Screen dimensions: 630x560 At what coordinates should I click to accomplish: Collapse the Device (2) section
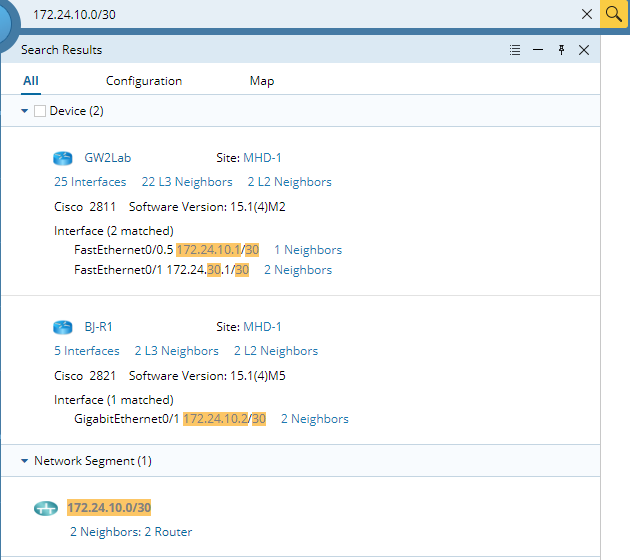(25, 111)
